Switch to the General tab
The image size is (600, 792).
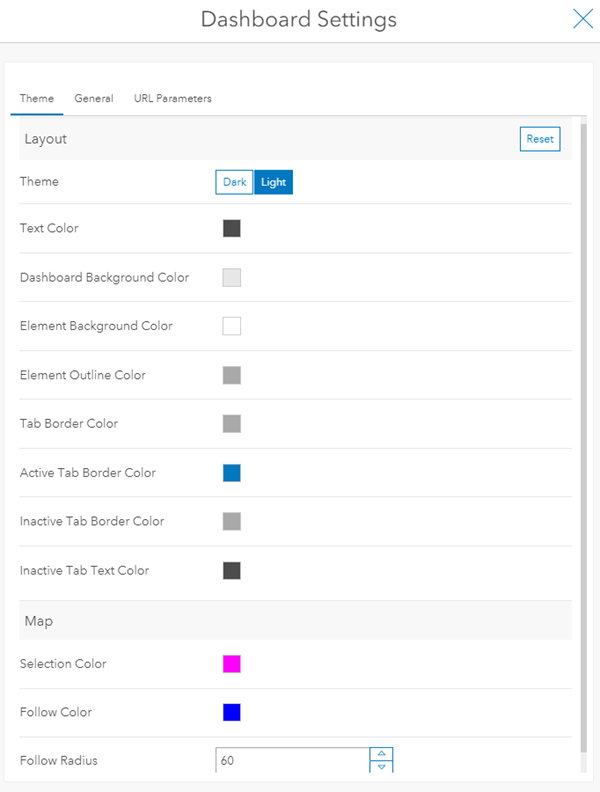(x=94, y=99)
